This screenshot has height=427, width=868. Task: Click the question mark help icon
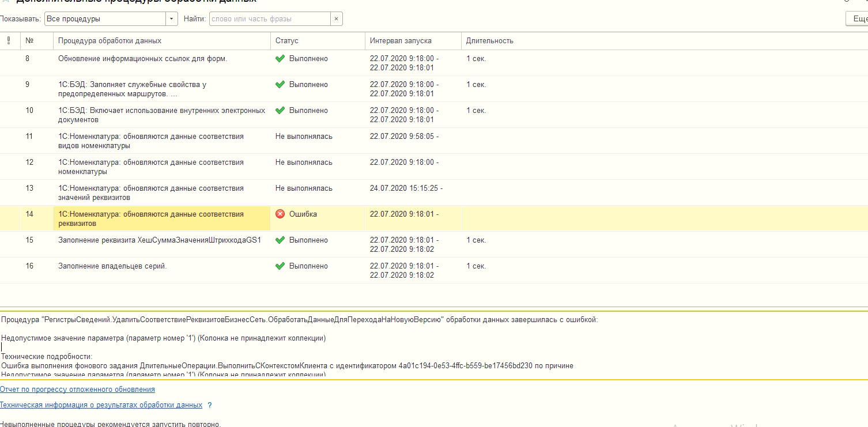click(210, 405)
